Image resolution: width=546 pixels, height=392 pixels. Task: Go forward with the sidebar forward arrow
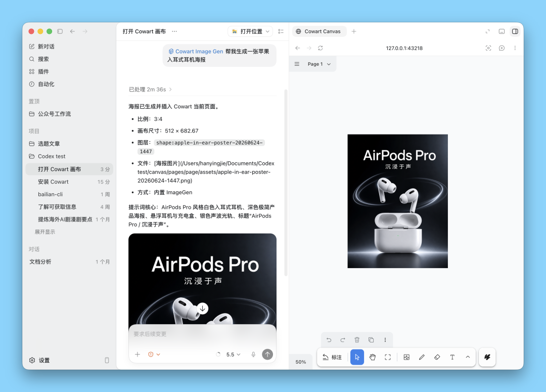click(x=85, y=31)
